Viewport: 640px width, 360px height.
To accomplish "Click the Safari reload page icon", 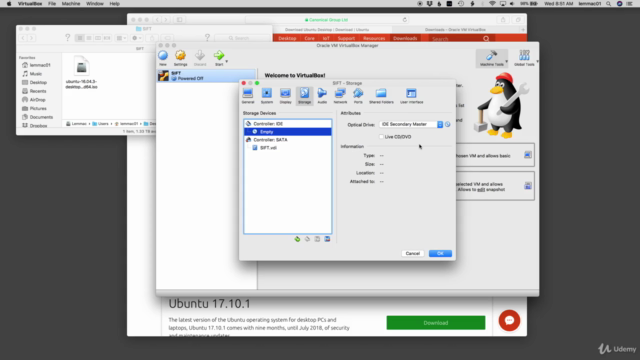I will [404, 20].
